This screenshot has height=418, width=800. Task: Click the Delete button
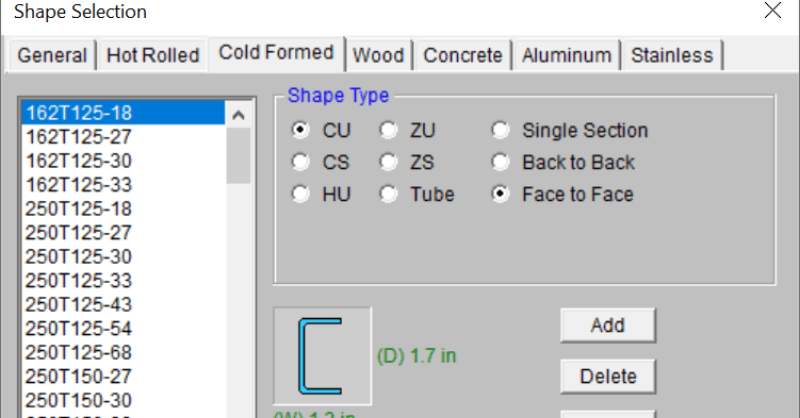point(607,376)
